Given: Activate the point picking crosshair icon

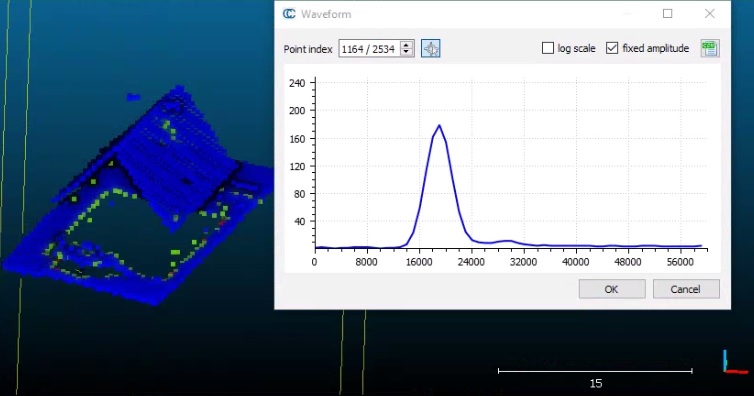Looking at the screenshot, I should click(430, 49).
